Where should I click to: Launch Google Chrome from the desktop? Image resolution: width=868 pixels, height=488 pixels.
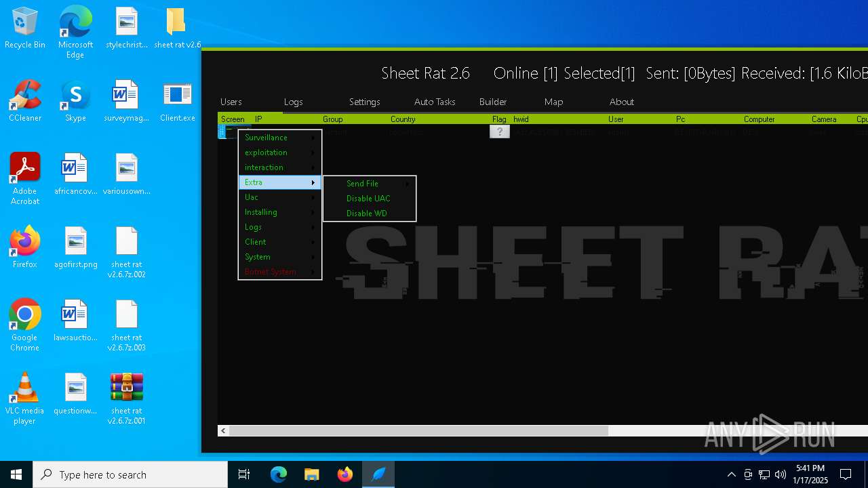pos(25,325)
